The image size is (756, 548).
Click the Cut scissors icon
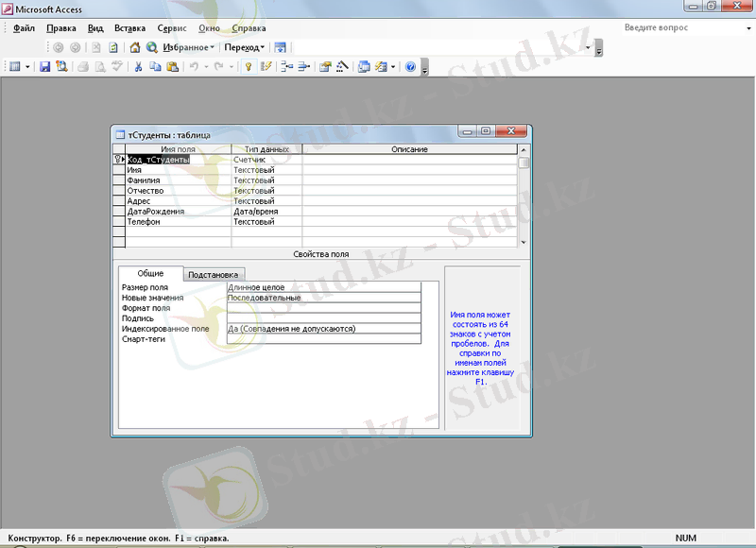(x=138, y=67)
